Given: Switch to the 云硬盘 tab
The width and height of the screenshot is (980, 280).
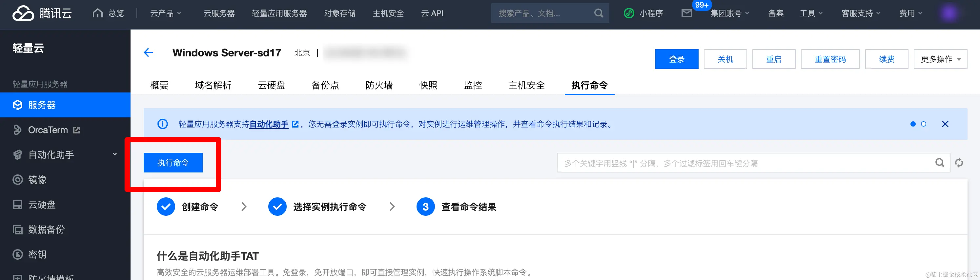Looking at the screenshot, I should [272, 85].
